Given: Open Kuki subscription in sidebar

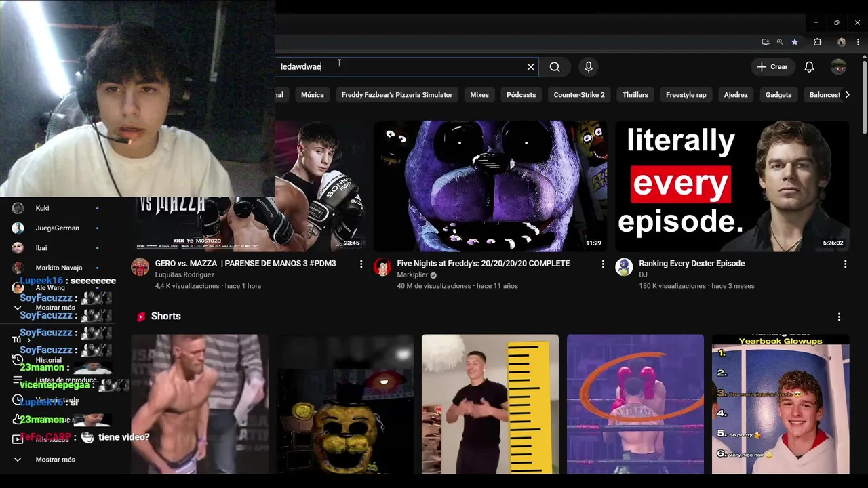Looking at the screenshot, I should [42, 208].
